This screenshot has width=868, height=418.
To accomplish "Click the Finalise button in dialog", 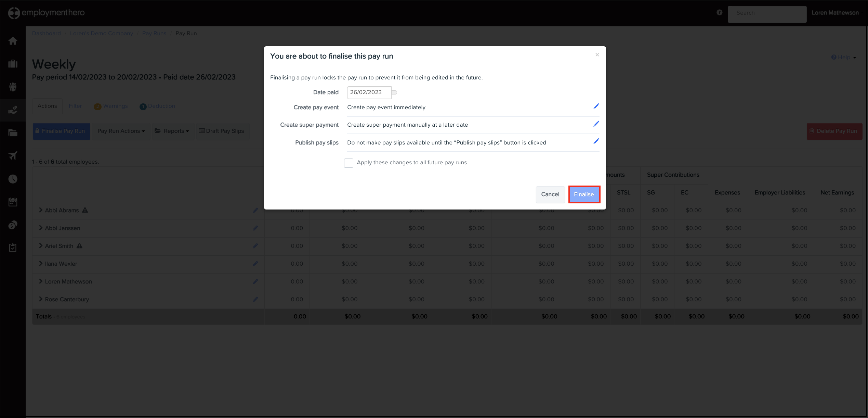I will (x=584, y=194).
